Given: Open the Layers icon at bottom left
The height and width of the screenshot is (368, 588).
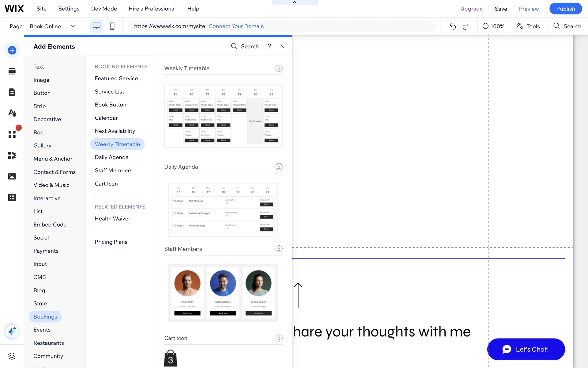Looking at the screenshot, I should (12, 356).
